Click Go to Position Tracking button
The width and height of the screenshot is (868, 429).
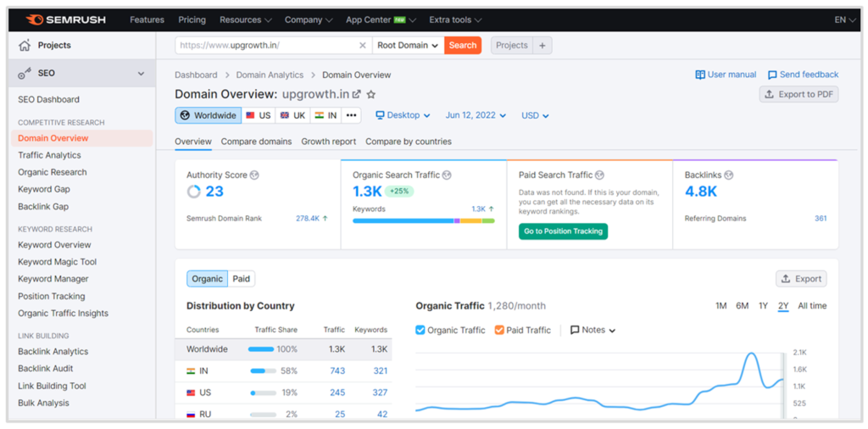click(563, 231)
